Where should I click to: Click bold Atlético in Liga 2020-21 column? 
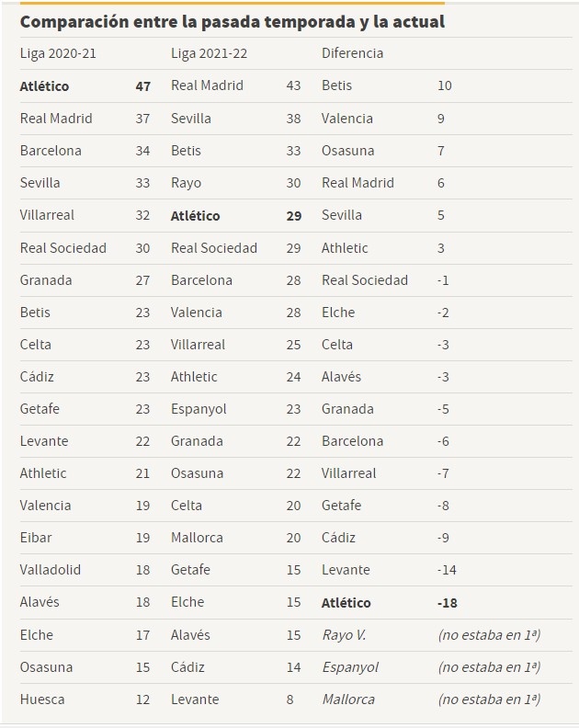(45, 86)
